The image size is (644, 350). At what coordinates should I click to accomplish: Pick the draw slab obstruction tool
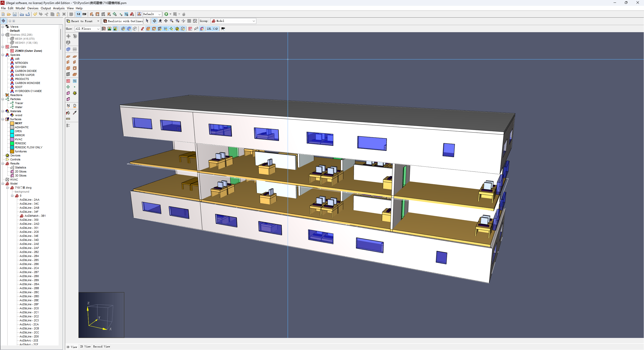pyautogui.click(x=68, y=57)
